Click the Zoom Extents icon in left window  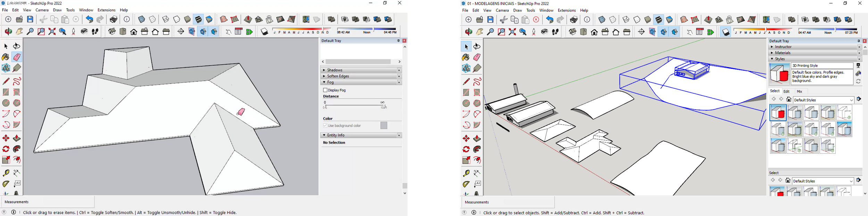click(x=52, y=32)
